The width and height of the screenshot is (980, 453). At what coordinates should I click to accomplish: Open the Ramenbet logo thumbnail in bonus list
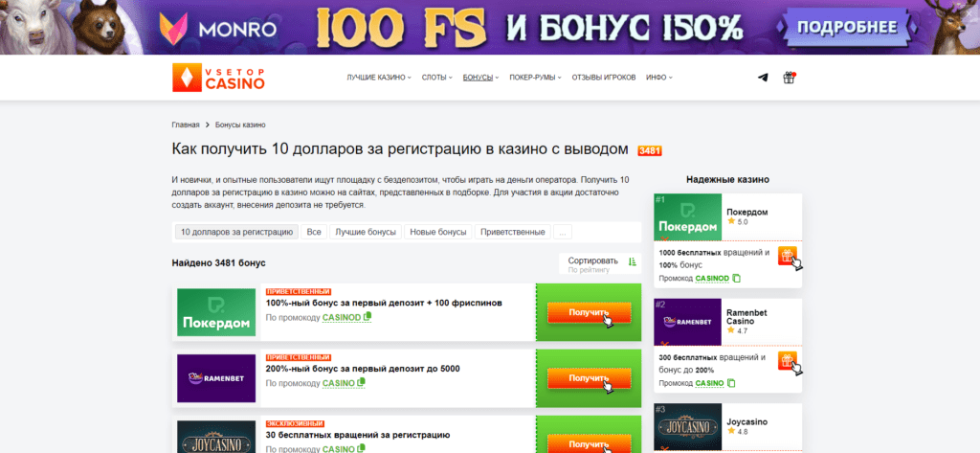216,378
